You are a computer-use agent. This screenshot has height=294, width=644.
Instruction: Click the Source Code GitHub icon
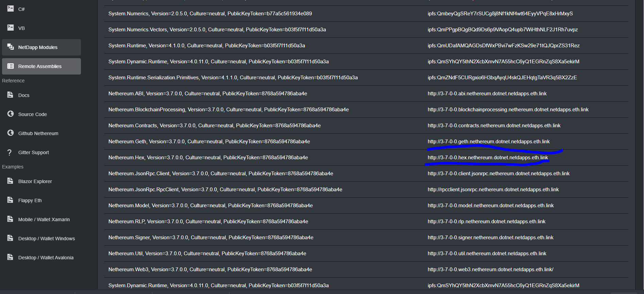coord(11,114)
